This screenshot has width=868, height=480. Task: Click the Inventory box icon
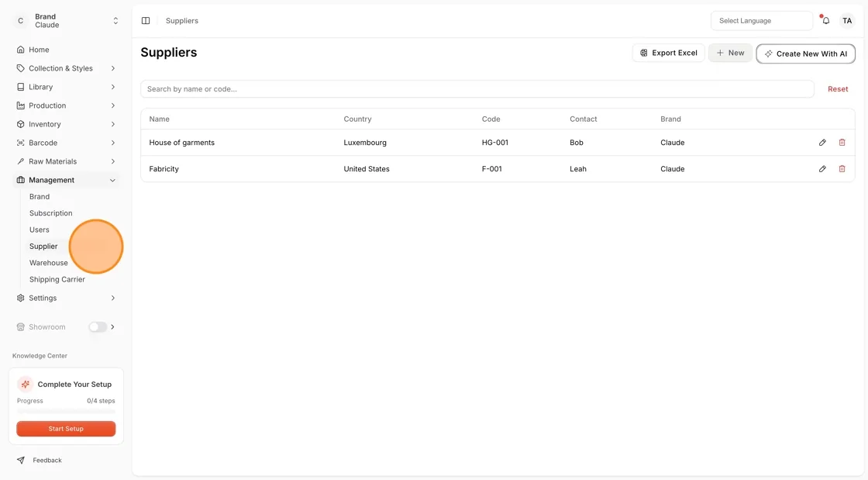click(20, 124)
